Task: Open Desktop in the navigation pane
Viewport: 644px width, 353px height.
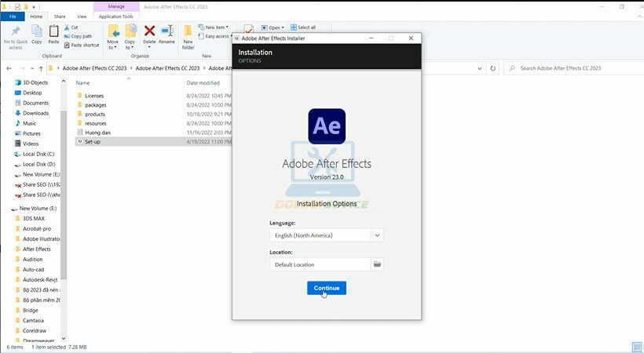Action: (32, 93)
